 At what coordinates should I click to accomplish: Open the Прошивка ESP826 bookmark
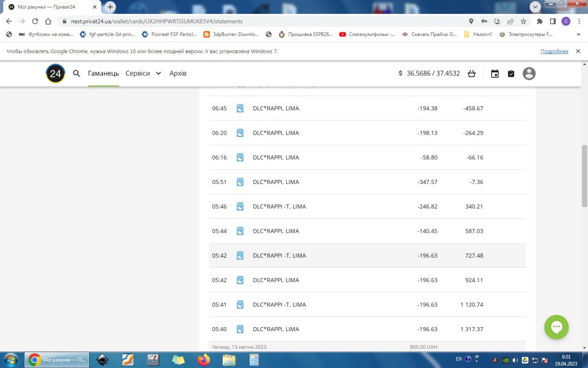coord(305,34)
